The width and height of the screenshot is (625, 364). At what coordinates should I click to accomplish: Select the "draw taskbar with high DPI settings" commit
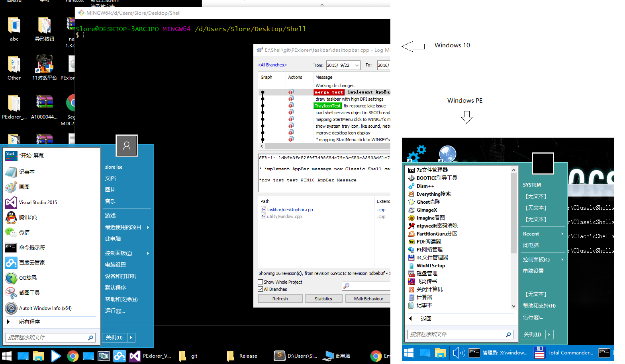coord(349,99)
